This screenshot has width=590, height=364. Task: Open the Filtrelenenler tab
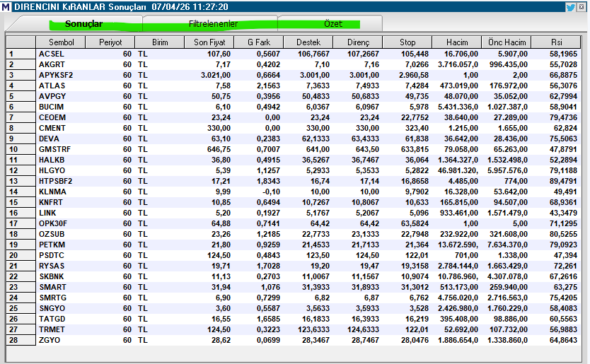[x=213, y=24]
